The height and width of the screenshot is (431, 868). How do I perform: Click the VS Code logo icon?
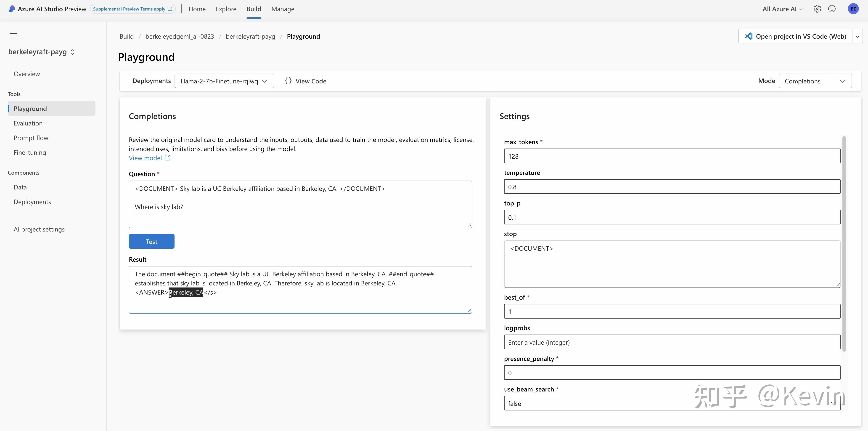pos(749,36)
